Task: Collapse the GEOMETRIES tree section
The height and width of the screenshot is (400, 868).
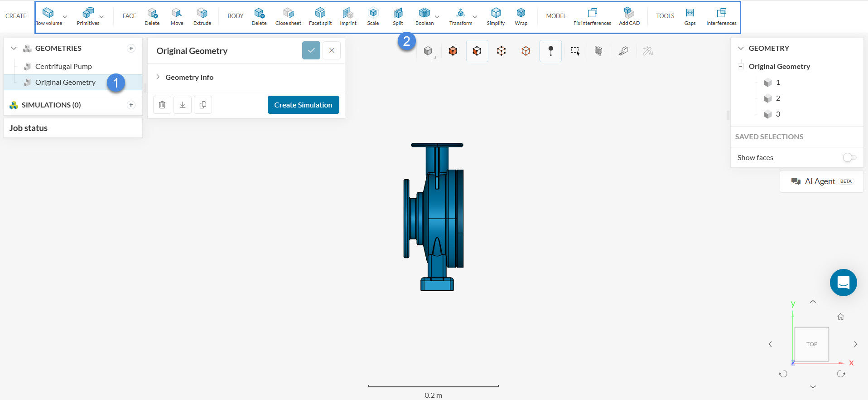Action: point(14,48)
